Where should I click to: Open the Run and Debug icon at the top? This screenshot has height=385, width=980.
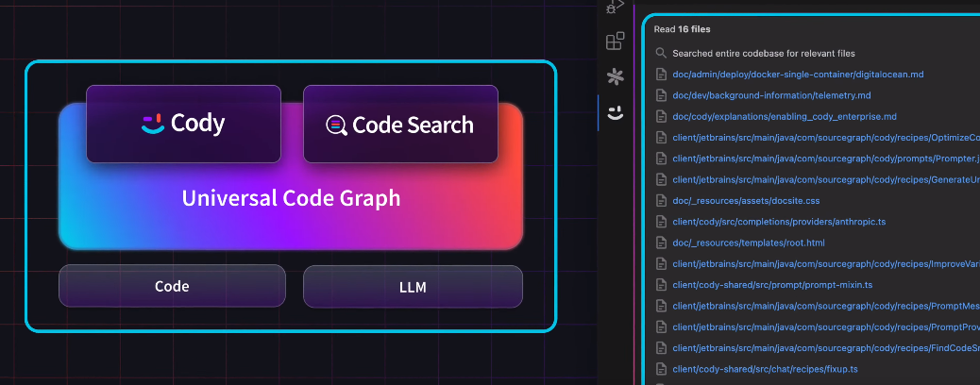[615, 7]
